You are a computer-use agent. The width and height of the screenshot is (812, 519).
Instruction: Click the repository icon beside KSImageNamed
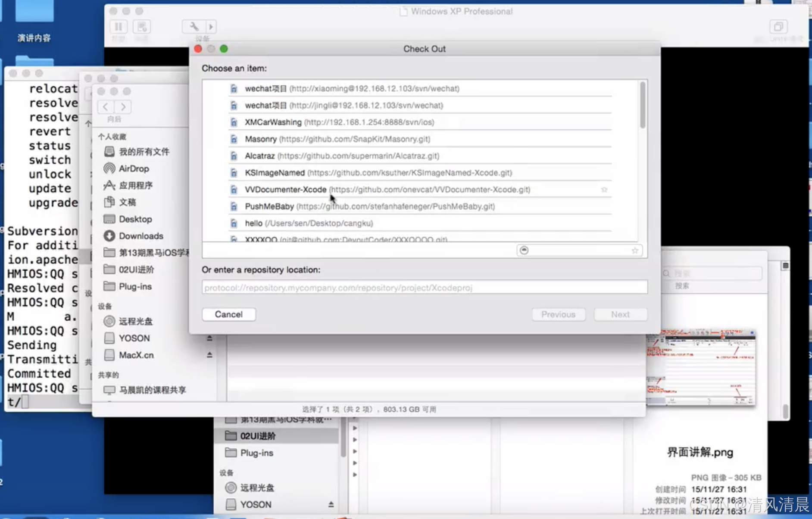234,172
